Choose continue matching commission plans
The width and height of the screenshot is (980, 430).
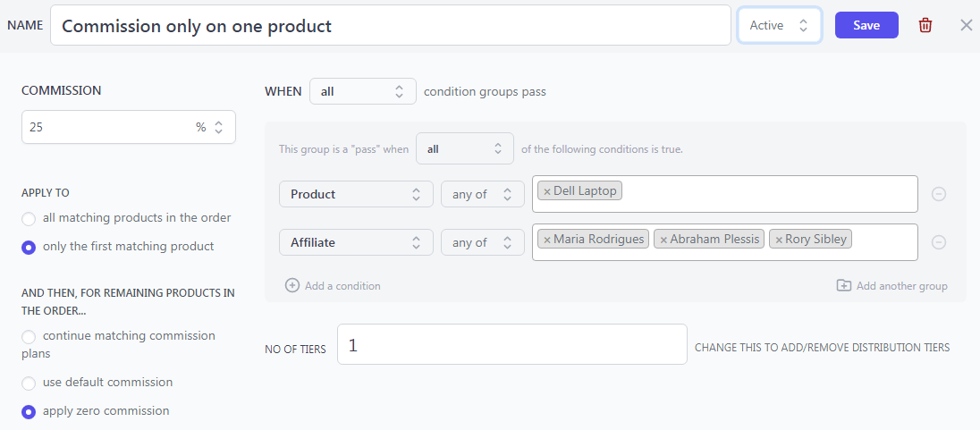[x=28, y=337]
